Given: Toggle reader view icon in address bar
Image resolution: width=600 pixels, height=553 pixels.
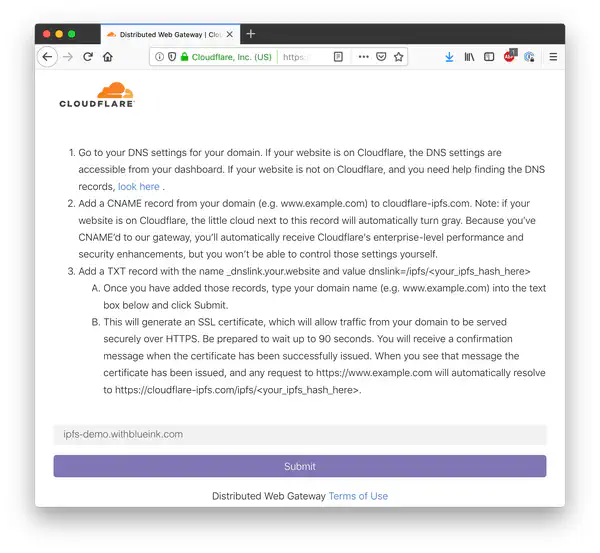Looking at the screenshot, I should (x=338, y=57).
